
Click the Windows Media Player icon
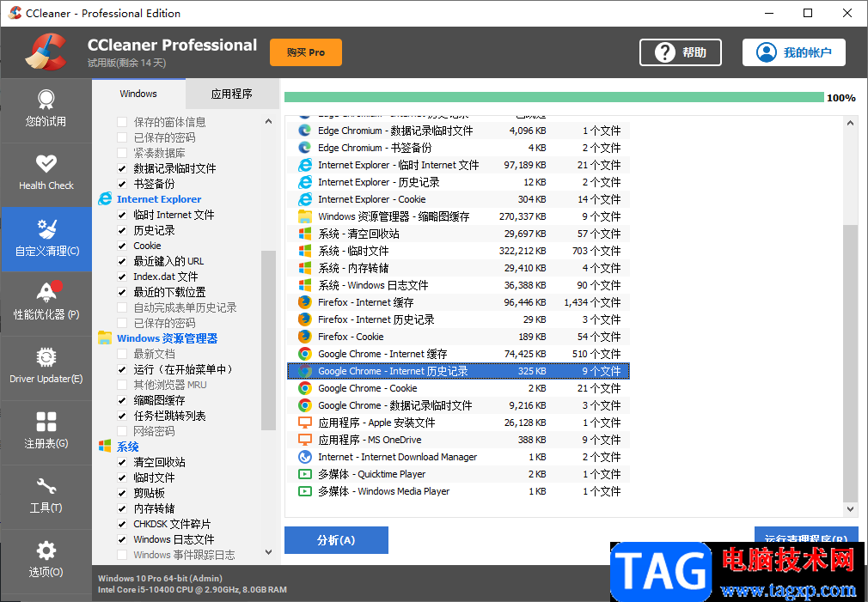click(304, 490)
